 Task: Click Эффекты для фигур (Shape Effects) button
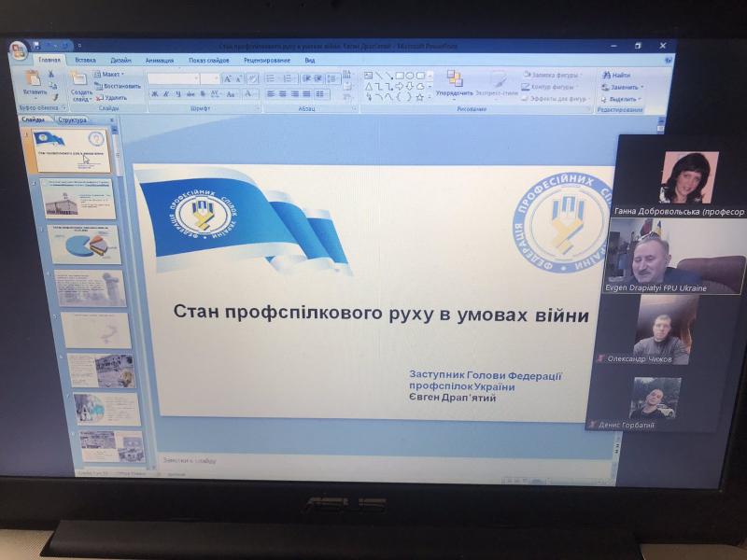pyautogui.click(x=556, y=99)
